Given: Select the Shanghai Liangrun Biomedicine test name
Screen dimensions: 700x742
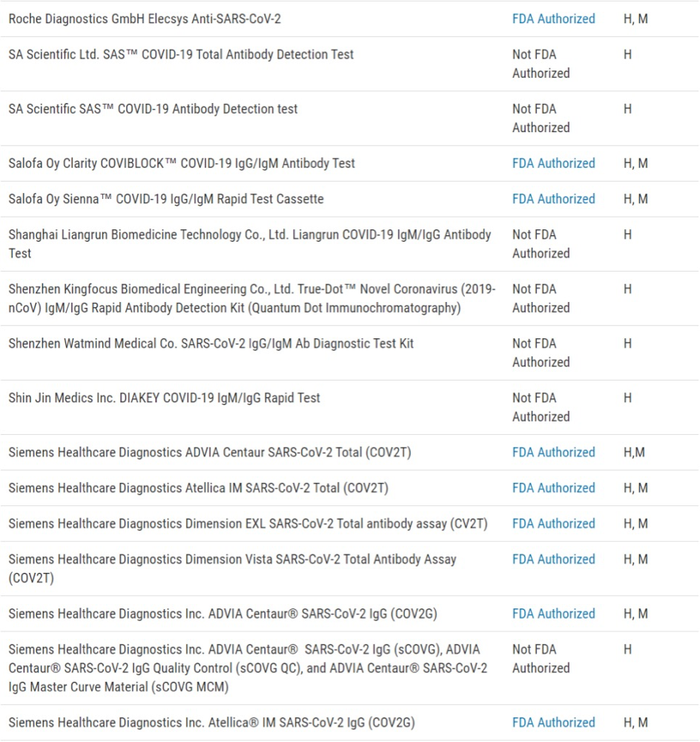Looking at the screenshot, I should (249, 243).
